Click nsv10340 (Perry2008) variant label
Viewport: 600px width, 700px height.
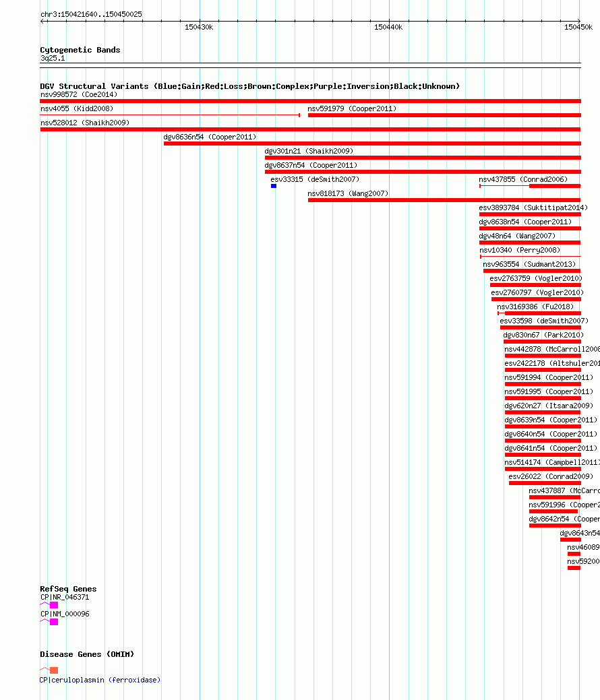pos(520,250)
